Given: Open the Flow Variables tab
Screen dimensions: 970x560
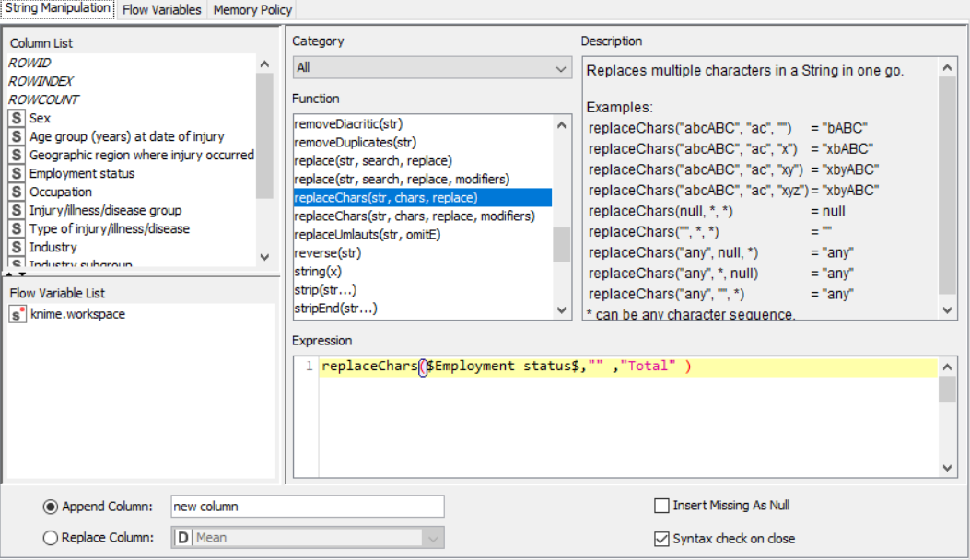Looking at the screenshot, I should click(161, 10).
